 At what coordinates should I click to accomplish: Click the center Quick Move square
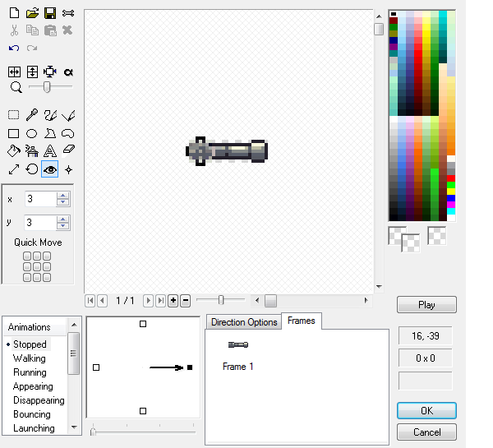pyautogui.click(x=37, y=267)
